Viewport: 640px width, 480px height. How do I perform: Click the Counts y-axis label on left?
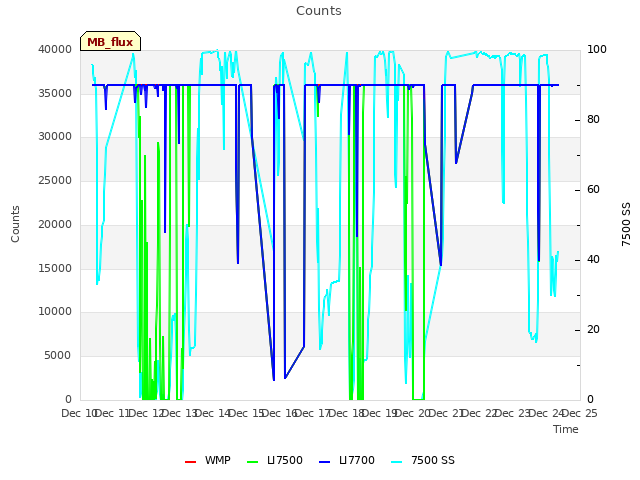[15, 224]
